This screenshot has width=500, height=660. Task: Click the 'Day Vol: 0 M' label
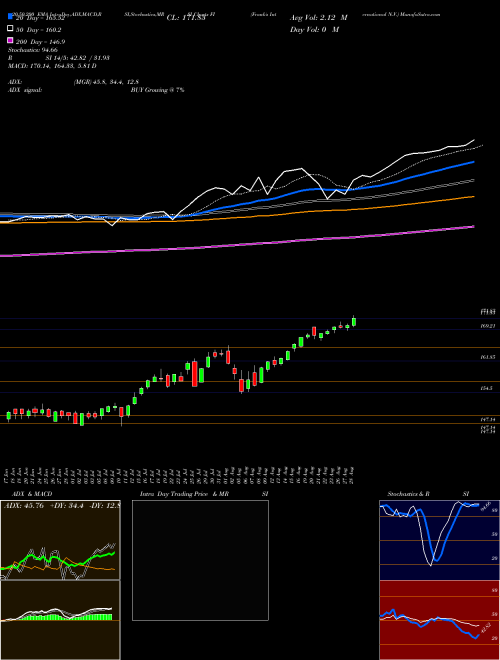tap(314, 29)
